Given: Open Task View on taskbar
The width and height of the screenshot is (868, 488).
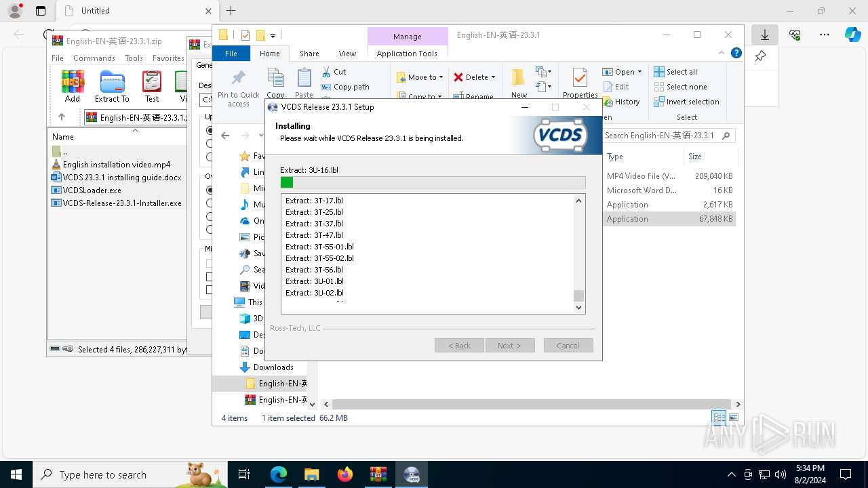Looking at the screenshot, I should pos(245,474).
